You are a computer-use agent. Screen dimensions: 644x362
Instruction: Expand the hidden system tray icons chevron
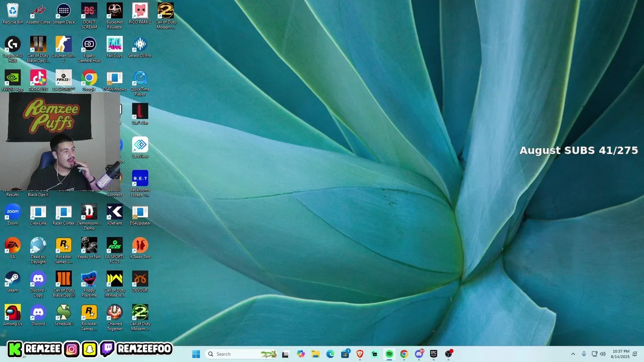point(573,354)
